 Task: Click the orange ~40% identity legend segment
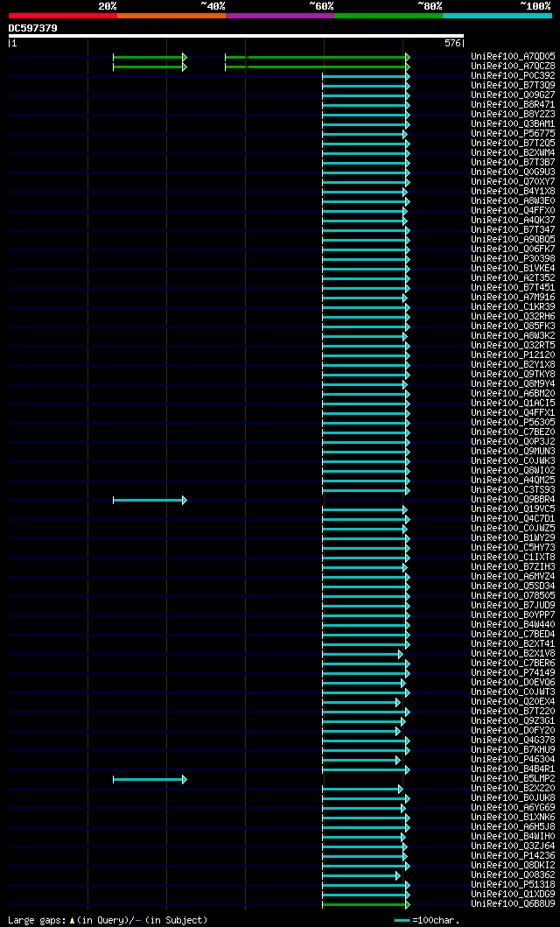[171, 16]
